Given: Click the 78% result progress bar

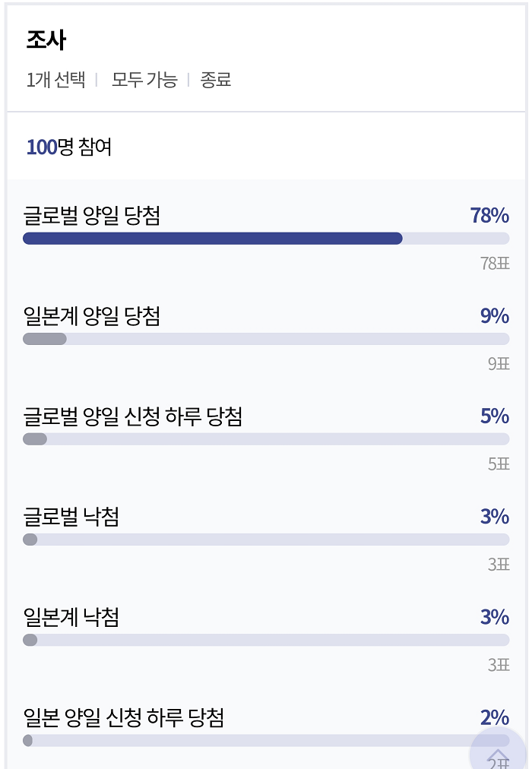Looking at the screenshot, I should coord(266,239).
